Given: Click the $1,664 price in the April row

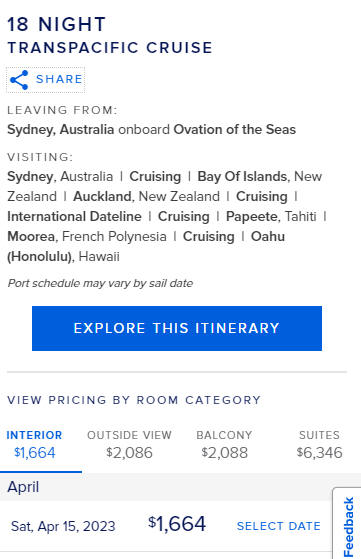Looking at the screenshot, I should (177, 524).
